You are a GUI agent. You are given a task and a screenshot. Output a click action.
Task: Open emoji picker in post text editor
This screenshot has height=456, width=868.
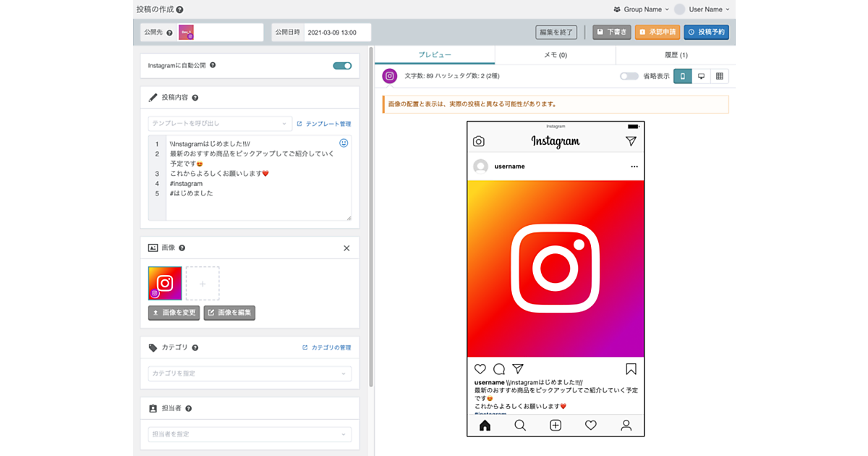point(344,143)
